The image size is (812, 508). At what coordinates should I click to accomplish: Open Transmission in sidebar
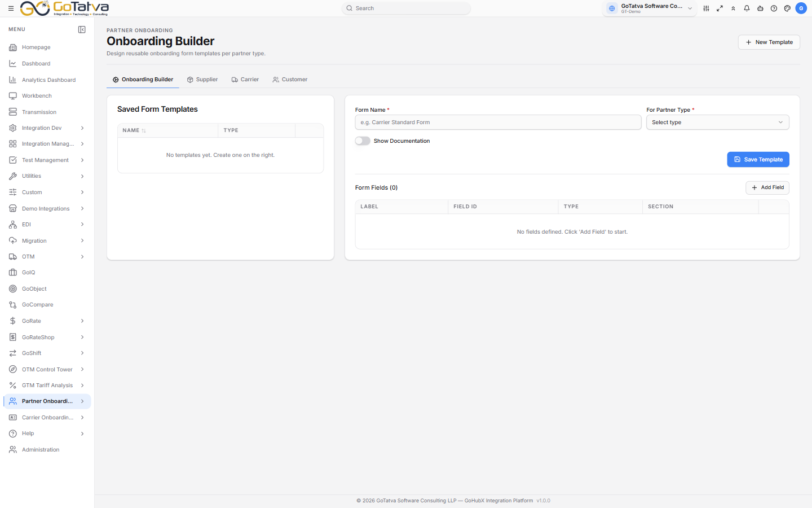[47, 112]
